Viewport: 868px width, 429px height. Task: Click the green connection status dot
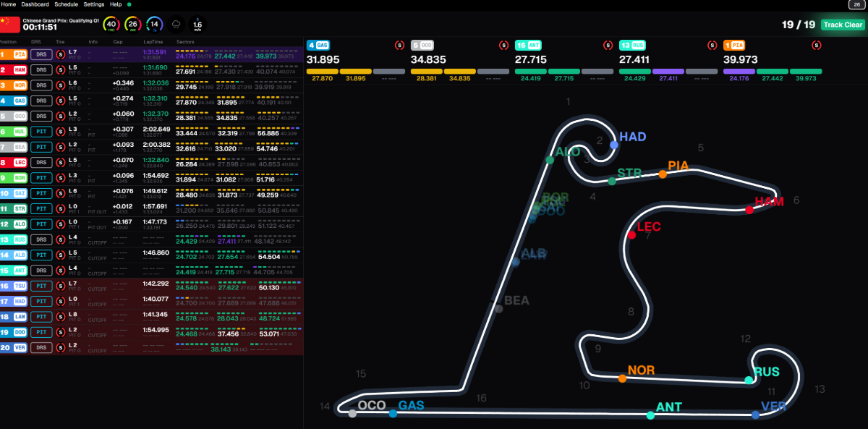click(x=129, y=4)
